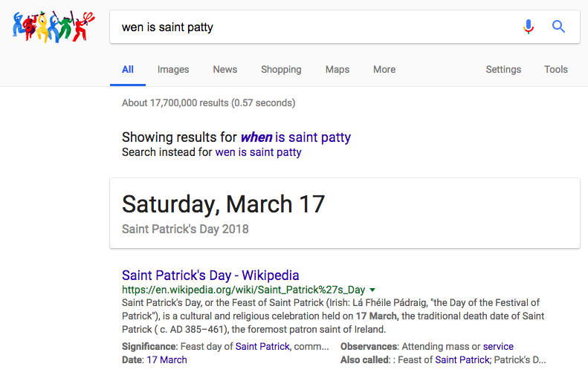
Task: Select the All results tab
Action: [x=128, y=69]
